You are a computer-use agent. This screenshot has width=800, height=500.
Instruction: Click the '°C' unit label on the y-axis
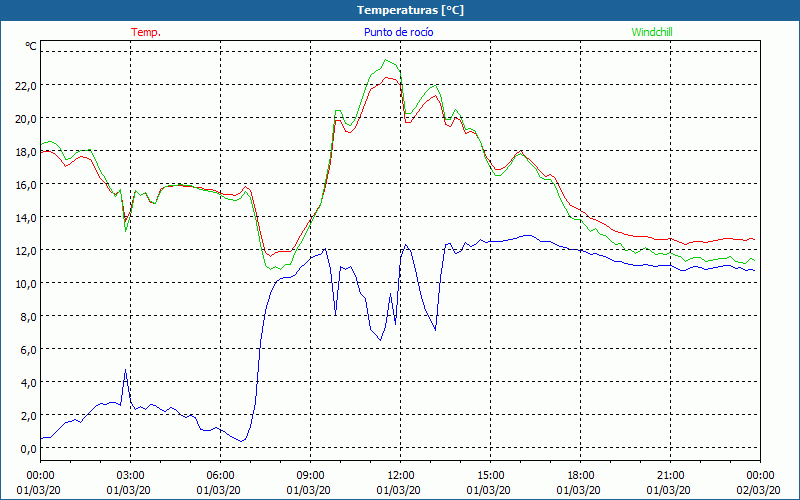[x=31, y=46]
